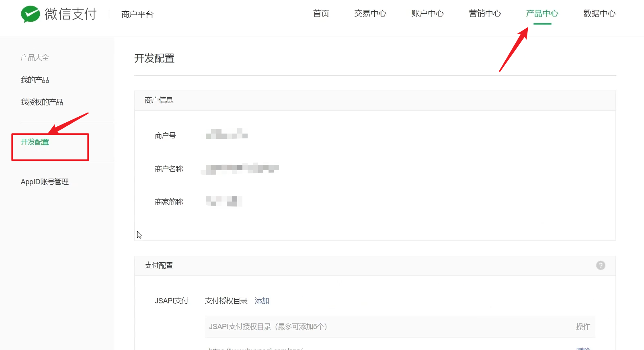Select the 产品中心 tab
Viewport: 644px width, 350px height.
coord(542,14)
